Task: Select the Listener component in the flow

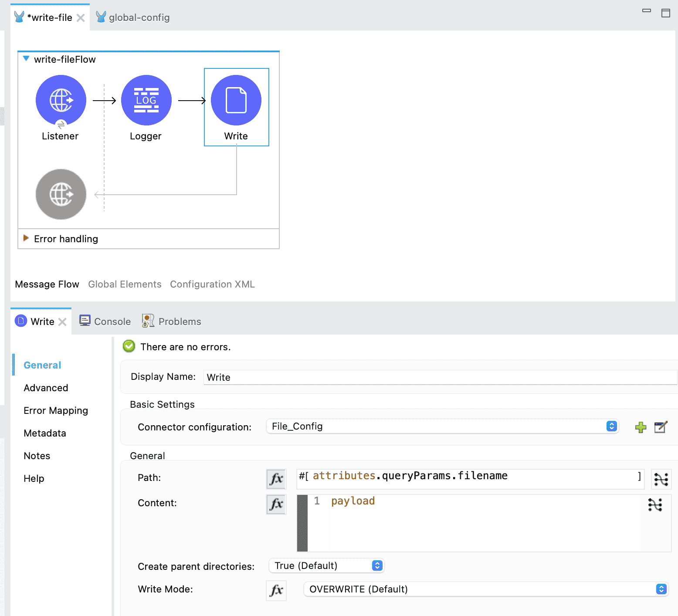Action: [x=61, y=101]
